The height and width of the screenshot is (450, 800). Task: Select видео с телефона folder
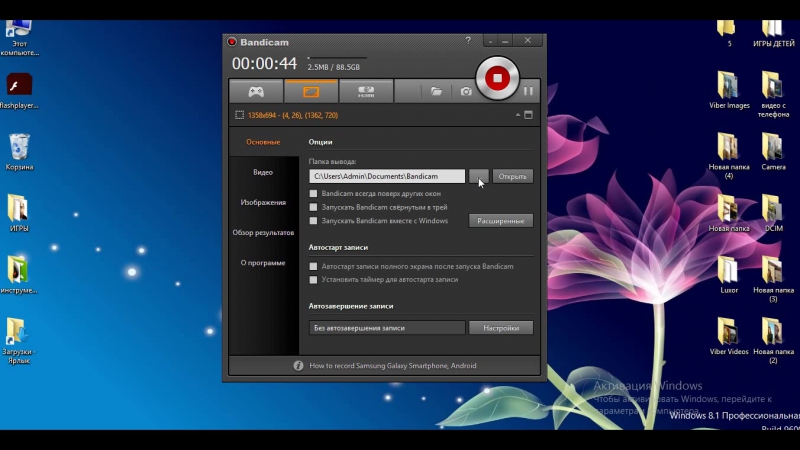[773, 94]
